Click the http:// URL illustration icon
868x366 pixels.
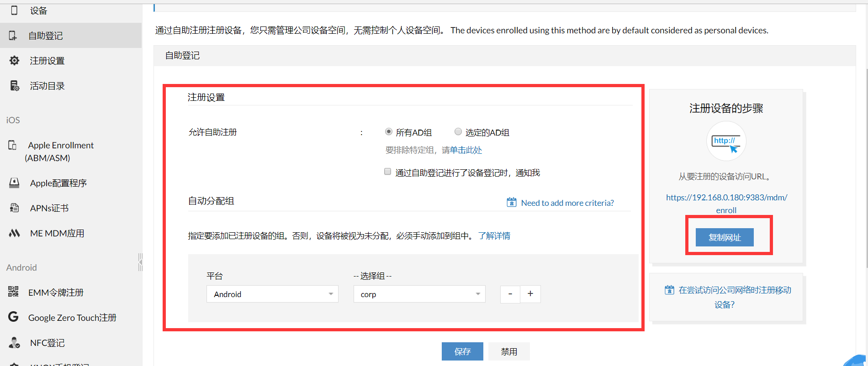coord(726,141)
